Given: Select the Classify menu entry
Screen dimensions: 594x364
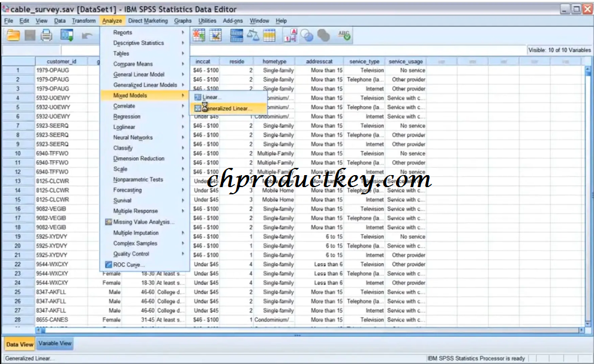Looking at the screenshot, I should pos(145,148).
